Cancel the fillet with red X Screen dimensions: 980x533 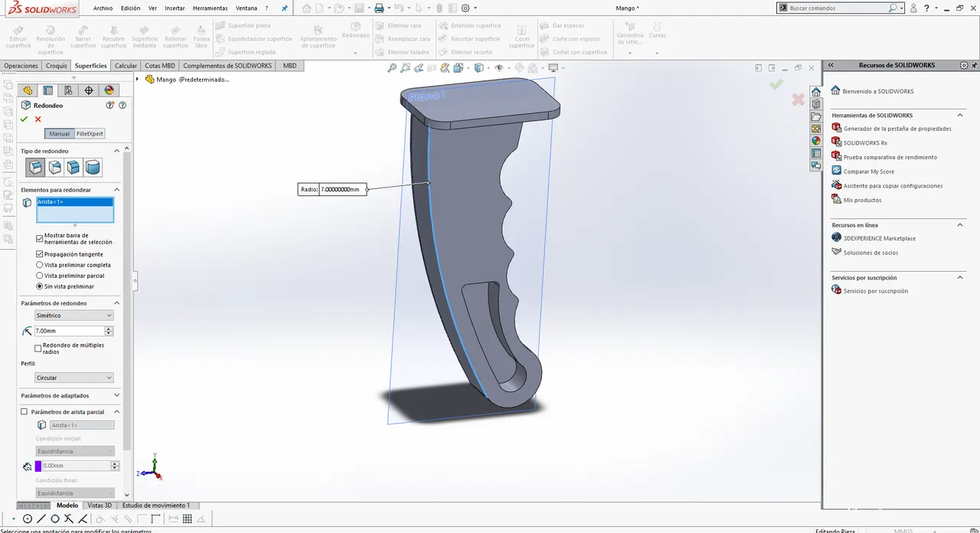point(38,119)
